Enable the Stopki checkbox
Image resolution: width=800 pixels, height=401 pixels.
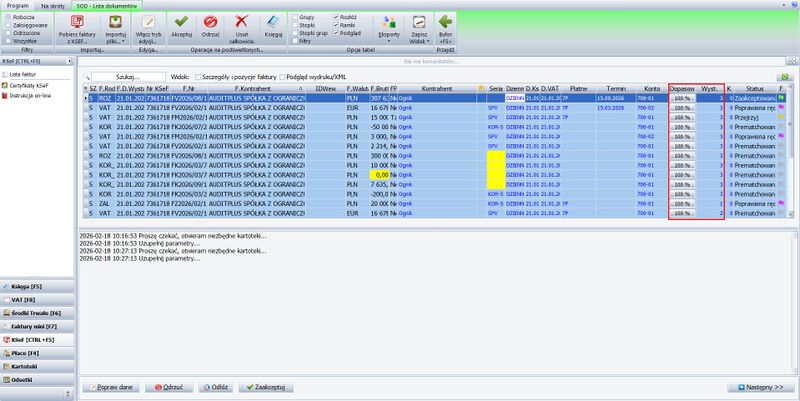click(x=295, y=25)
